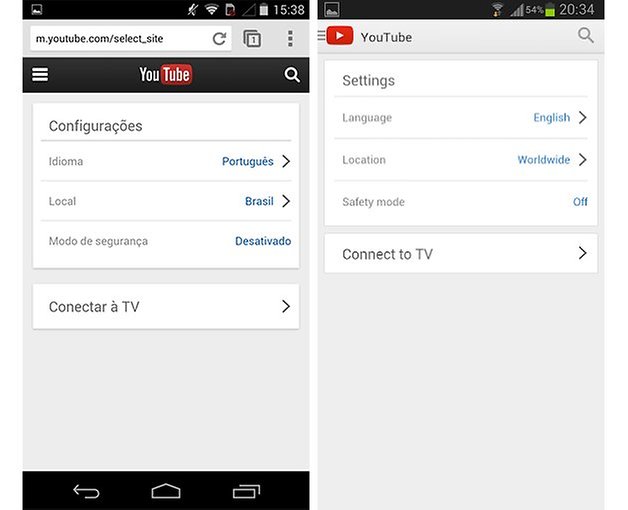
Task: Select the Brasil location value
Action: (259, 201)
